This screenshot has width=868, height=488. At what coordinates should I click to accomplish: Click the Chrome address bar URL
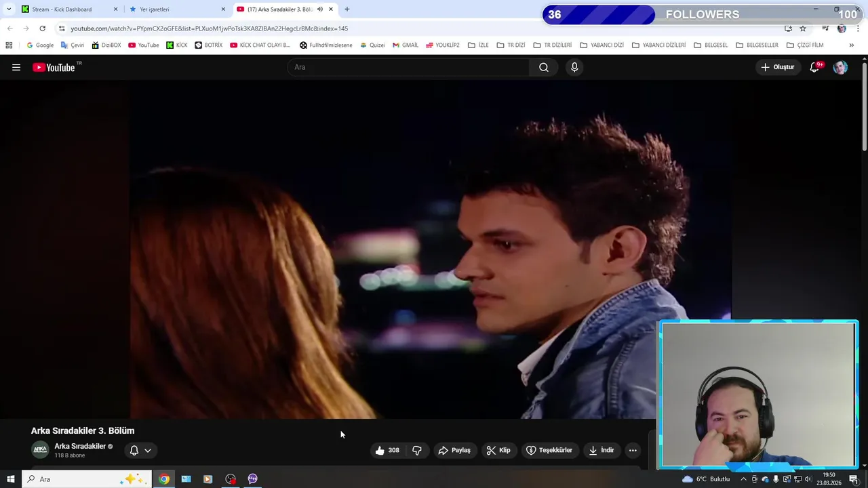pos(210,28)
